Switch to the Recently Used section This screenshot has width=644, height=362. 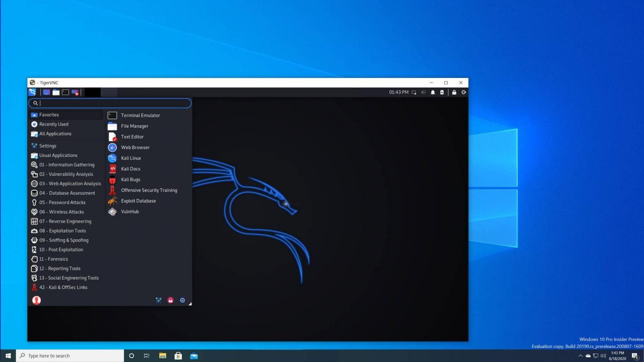tap(54, 124)
